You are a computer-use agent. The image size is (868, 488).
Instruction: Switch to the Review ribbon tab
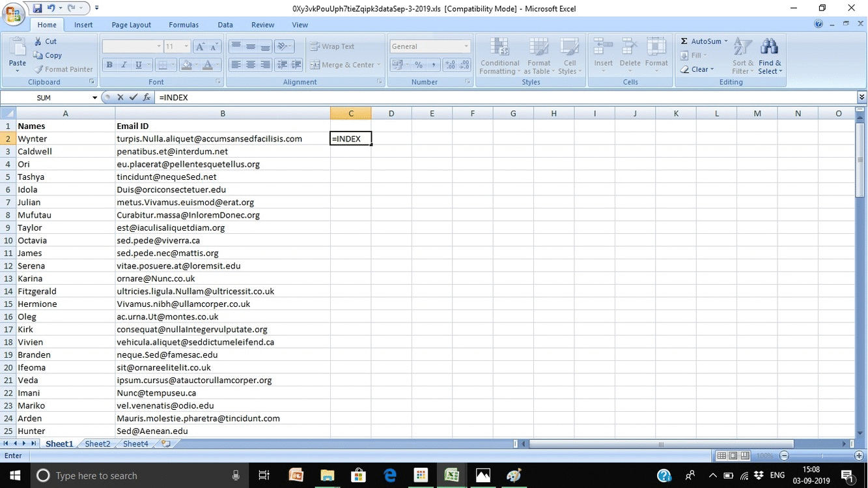point(263,25)
